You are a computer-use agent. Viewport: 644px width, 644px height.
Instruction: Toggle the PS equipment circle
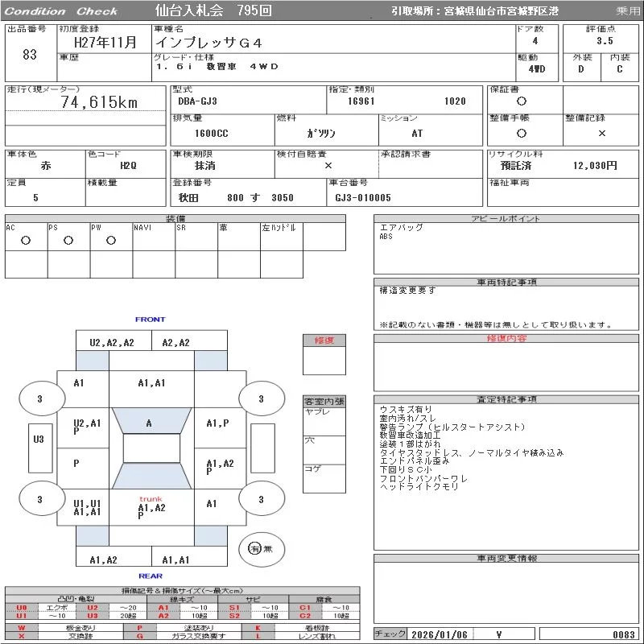tap(68, 240)
